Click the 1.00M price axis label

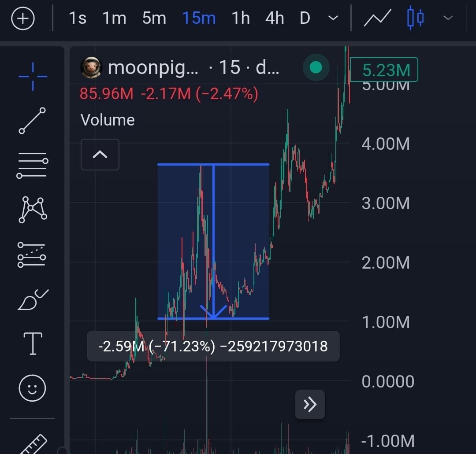click(x=386, y=322)
